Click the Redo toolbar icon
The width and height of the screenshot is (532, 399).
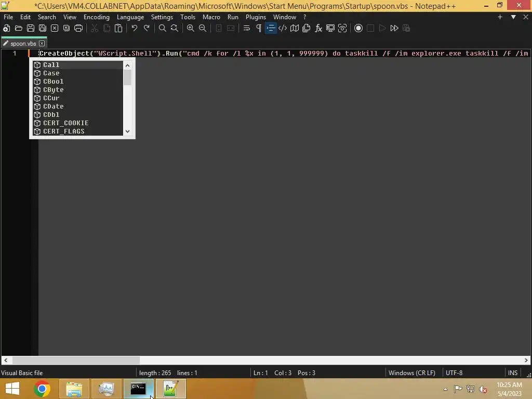click(x=147, y=28)
